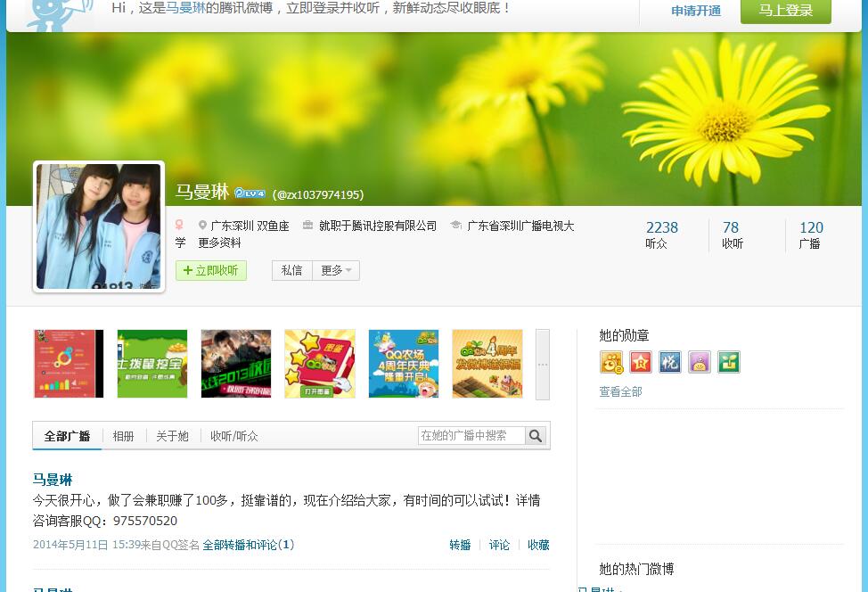Image resolution: width=868 pixels, height=592 pixels.
Task: Click 评论 on the May 11 post
Action: point(499,545)
